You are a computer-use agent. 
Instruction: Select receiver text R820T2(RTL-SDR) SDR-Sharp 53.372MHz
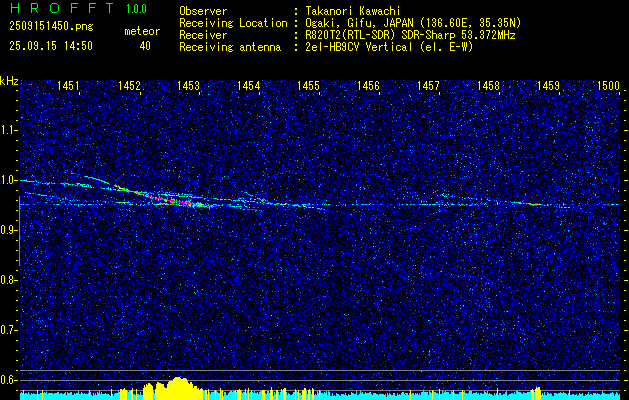pyautogui.click(x=410, y=35)
